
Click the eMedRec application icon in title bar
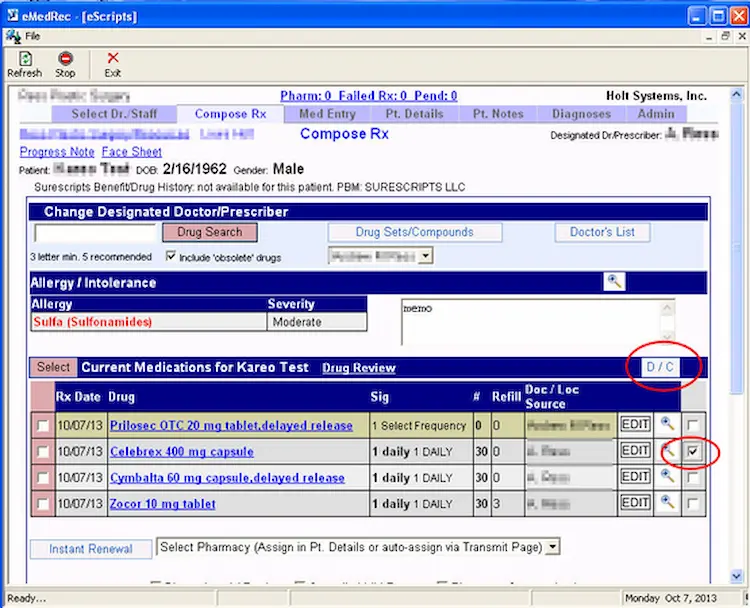coord(12,16)
